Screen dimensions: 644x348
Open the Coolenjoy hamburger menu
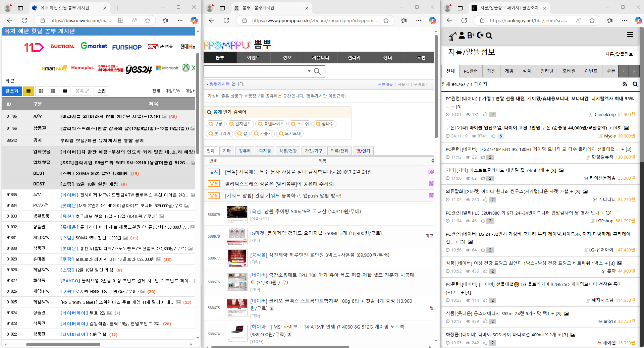[x=630, y=35]
